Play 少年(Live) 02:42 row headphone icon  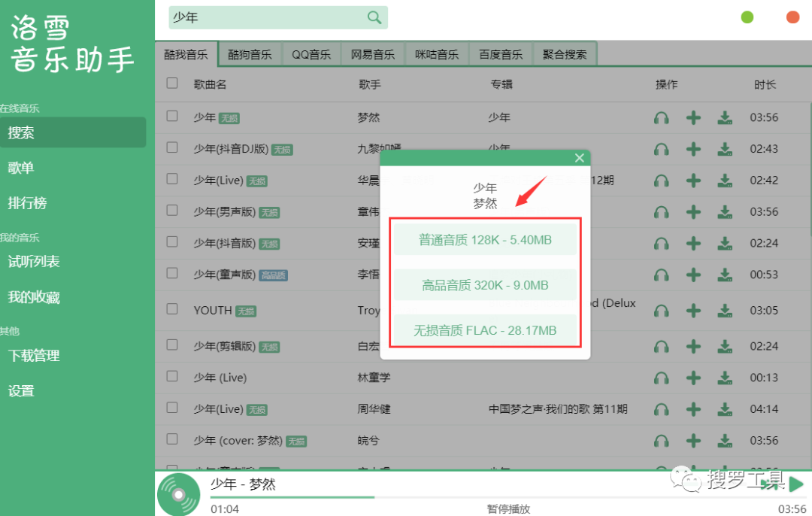662,181
